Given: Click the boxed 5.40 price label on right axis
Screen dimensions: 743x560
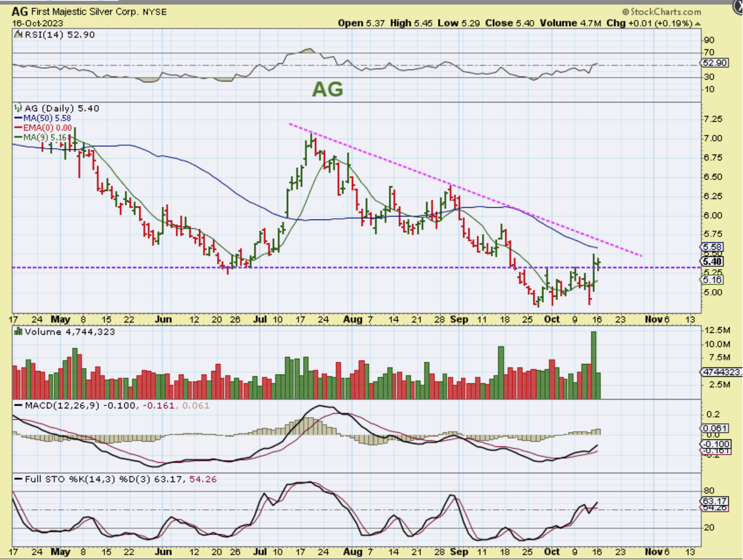Looking at the screenshot, I should coord(713,262).
